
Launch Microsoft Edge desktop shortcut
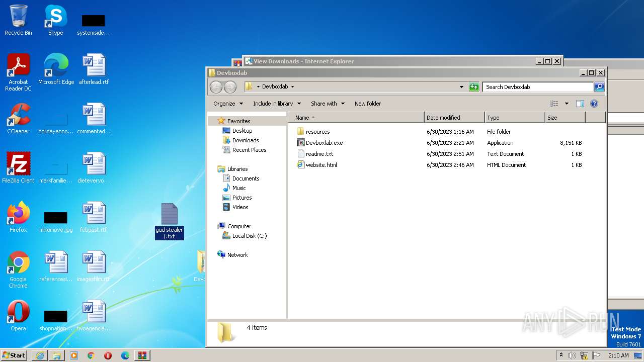click(x=56, y=69)
